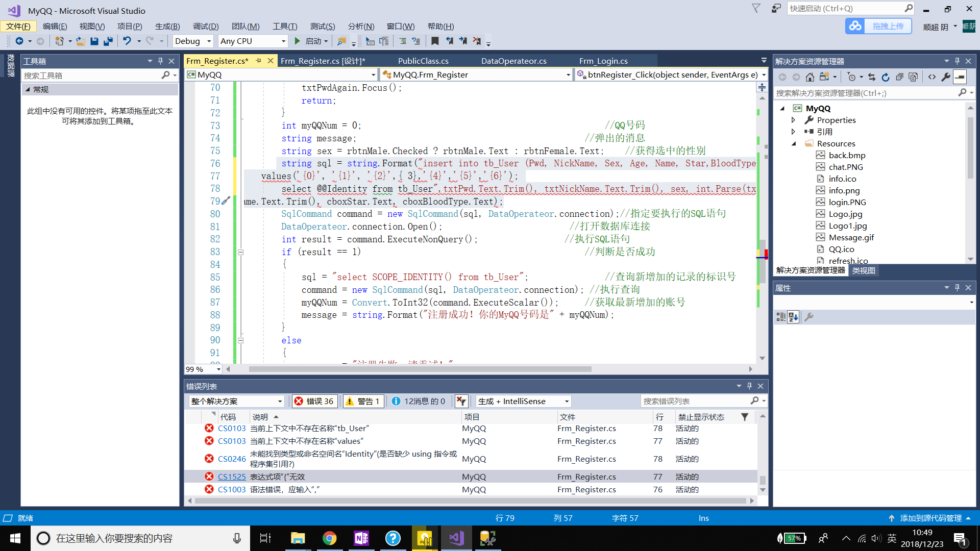Open the MyQQ project scope dropdown in the editor
Screen dimensions: 980x551
pyautogui.click(x=373, y=75)
